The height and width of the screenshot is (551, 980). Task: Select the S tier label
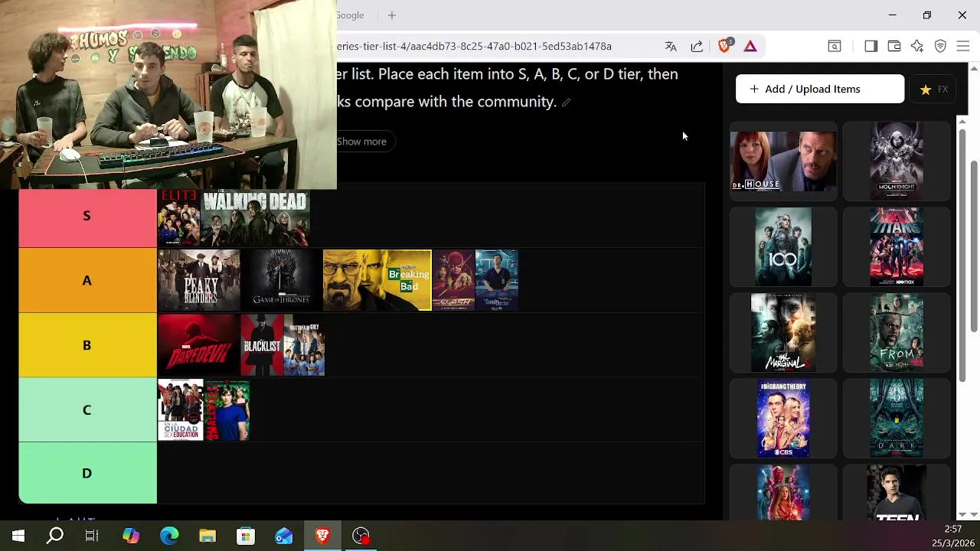tap(87, 216)
